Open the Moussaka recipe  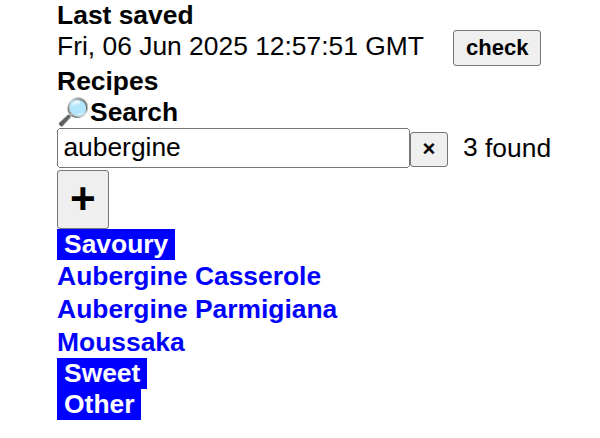tap(121, 342)
